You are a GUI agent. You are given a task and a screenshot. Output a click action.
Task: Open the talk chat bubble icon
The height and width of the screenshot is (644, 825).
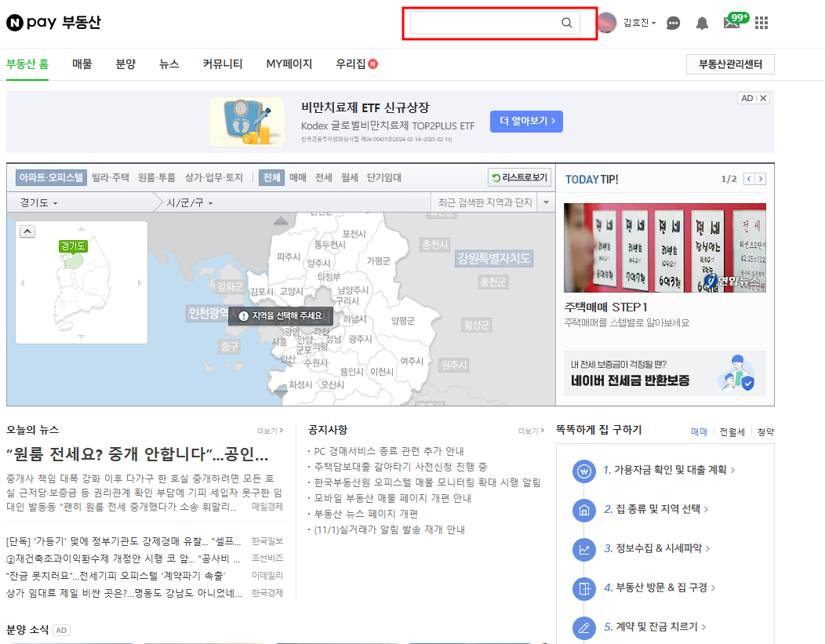[x=673, y=23]
